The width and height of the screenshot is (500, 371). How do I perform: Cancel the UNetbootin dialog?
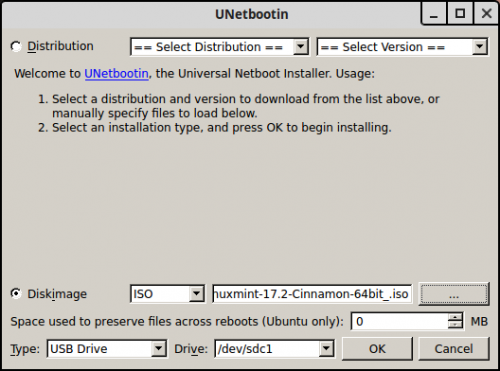click(x=454, y=349)
